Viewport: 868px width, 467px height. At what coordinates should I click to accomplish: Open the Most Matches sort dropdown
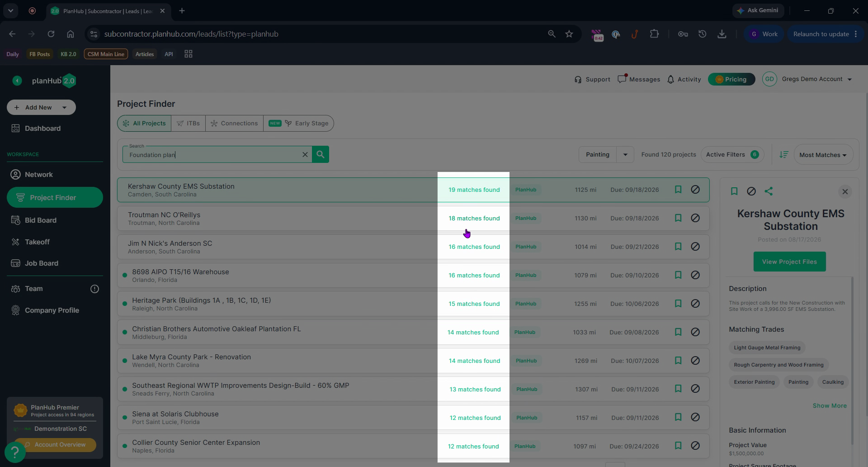823,155
